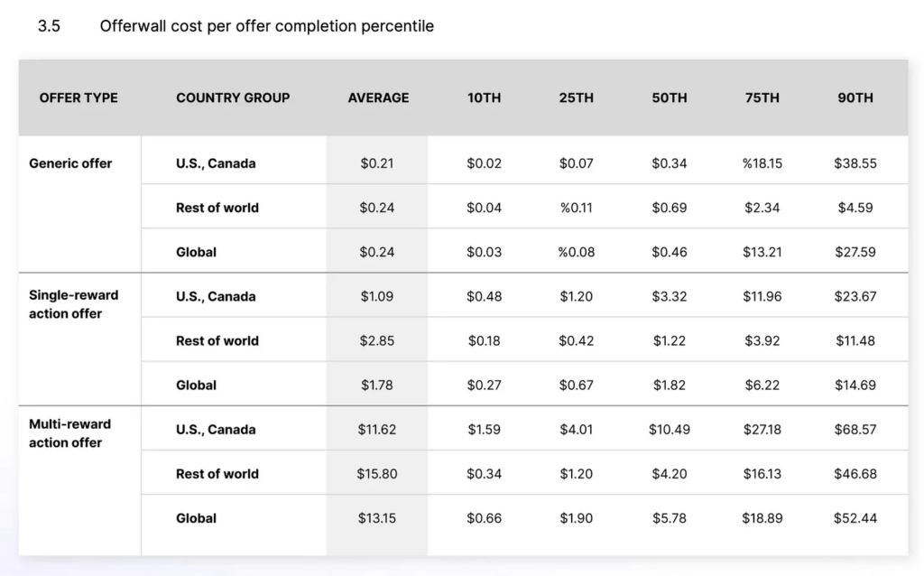
Task: Select the AVERAGE column header
Action: point(378,98)
